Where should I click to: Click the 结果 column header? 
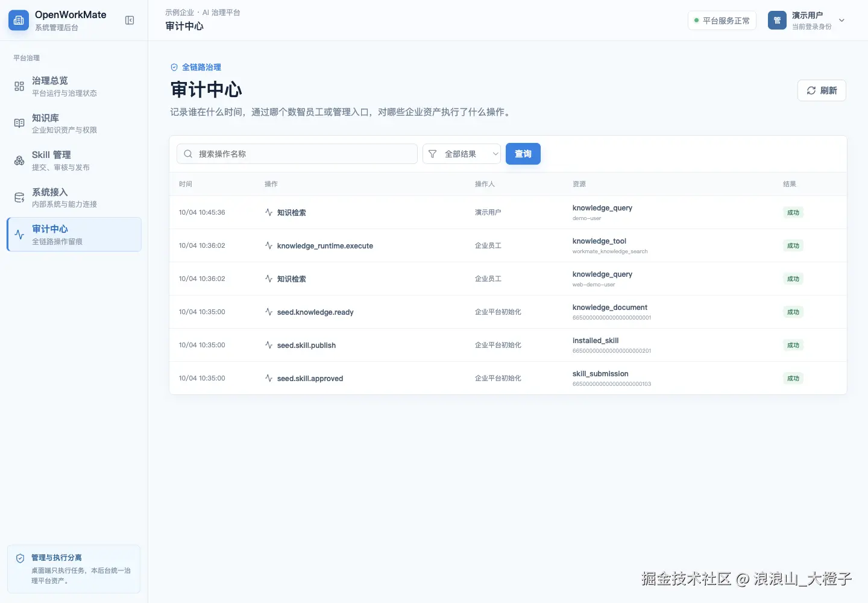[x=790, y=184]
